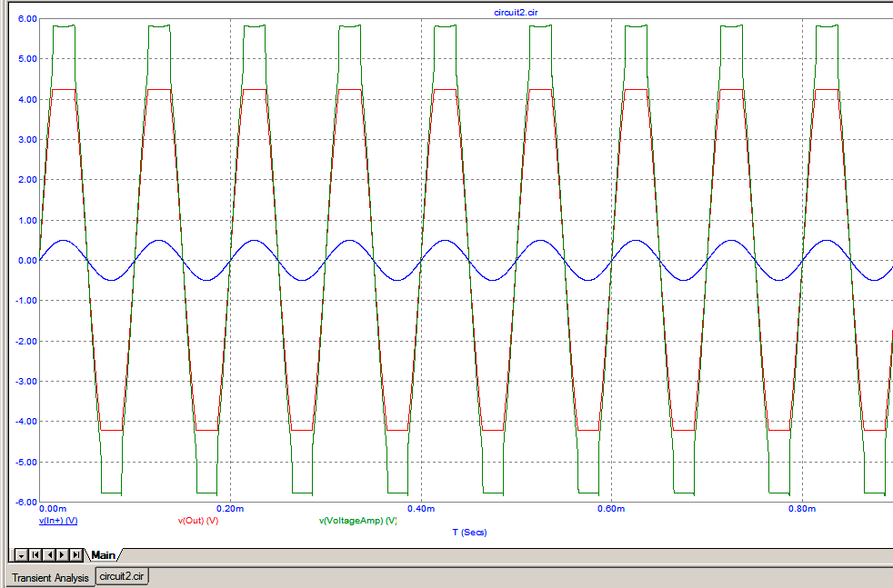Click the 0.40m time axis label
This screenshot has height=588, width=893.
(421, 508)
